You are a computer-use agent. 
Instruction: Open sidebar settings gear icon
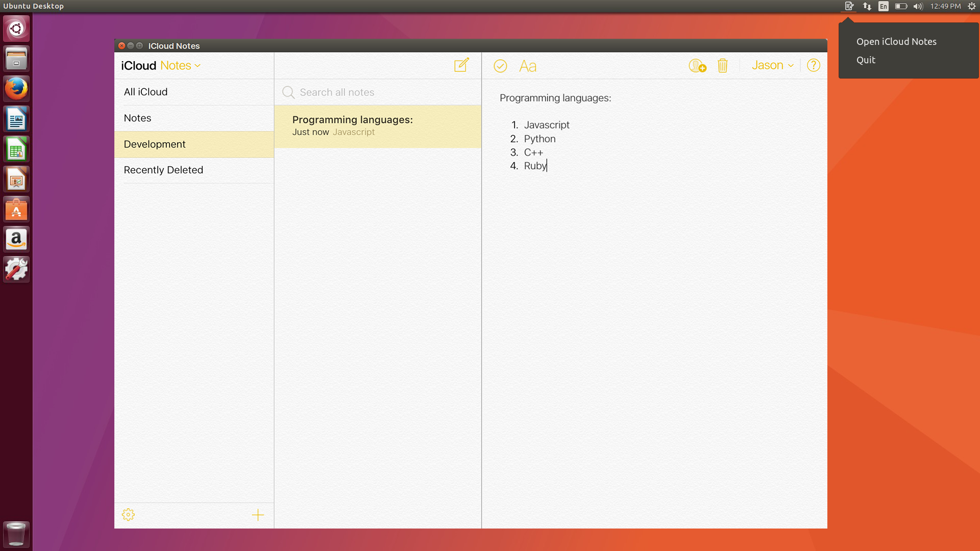[128, 514]
